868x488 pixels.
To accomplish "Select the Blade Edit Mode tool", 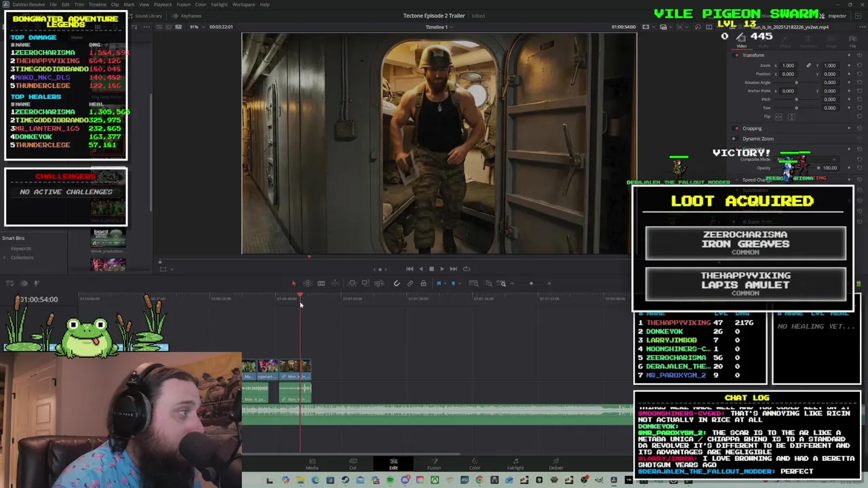I will 336,283.
